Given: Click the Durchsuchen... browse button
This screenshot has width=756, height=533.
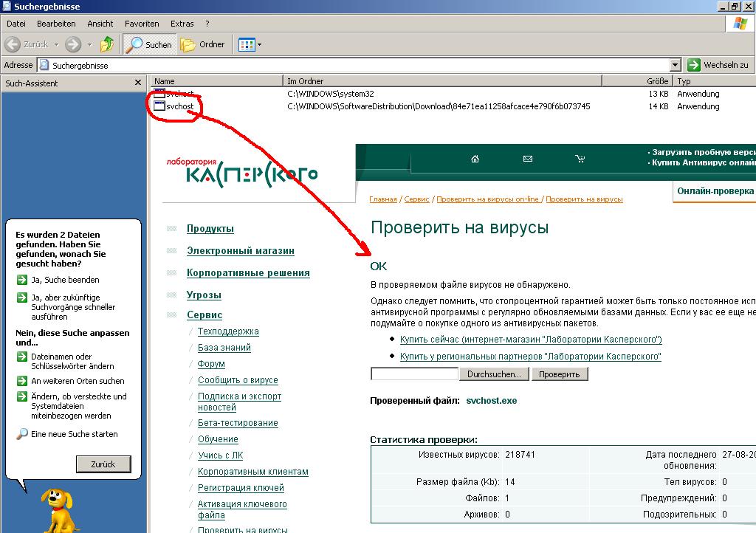Looking at the screenshot, I should 494,374.
